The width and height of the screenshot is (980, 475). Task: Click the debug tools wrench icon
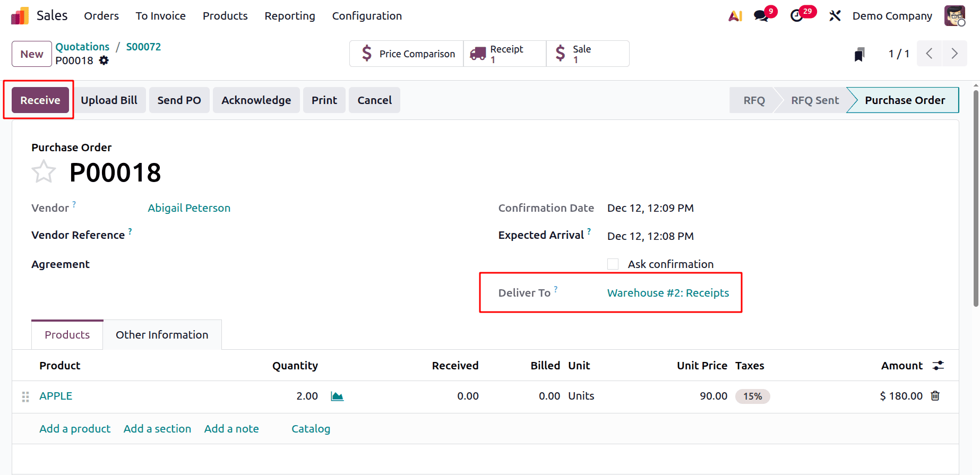(835, 16)
